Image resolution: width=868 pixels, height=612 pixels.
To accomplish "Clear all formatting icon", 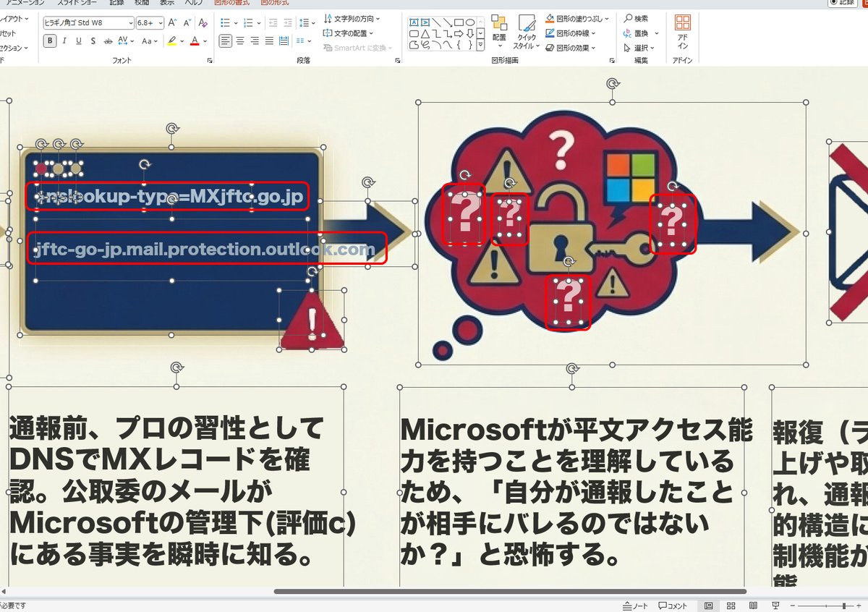I will pos(203,22).
